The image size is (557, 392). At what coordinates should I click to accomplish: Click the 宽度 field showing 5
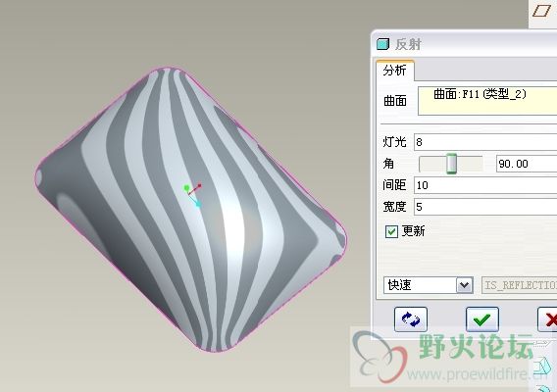(x=485, y=207)
